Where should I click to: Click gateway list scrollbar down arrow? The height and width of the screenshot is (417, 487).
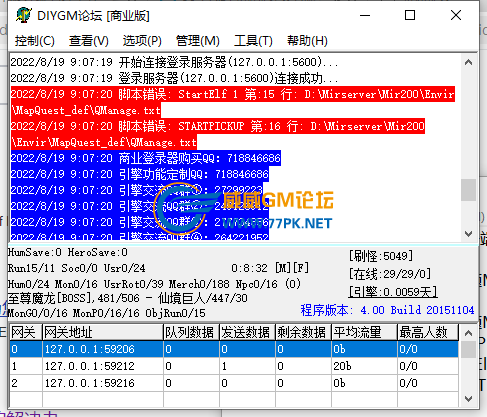[x=468, y=399]
